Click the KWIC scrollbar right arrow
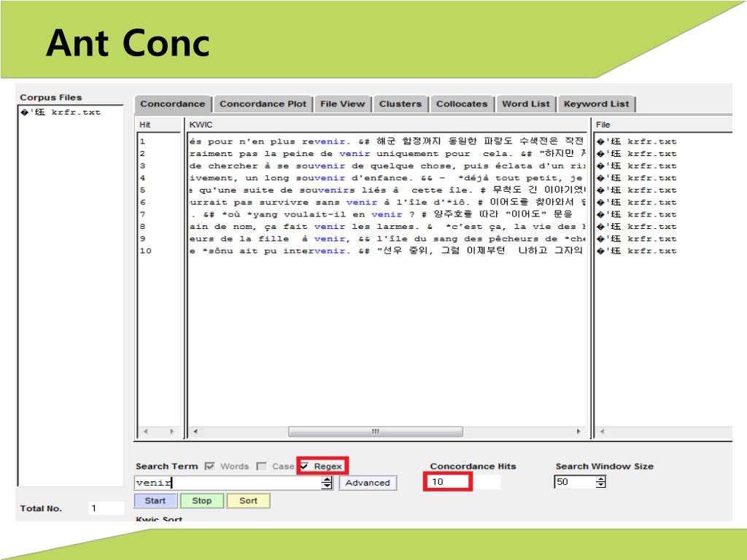 (578, 432)
